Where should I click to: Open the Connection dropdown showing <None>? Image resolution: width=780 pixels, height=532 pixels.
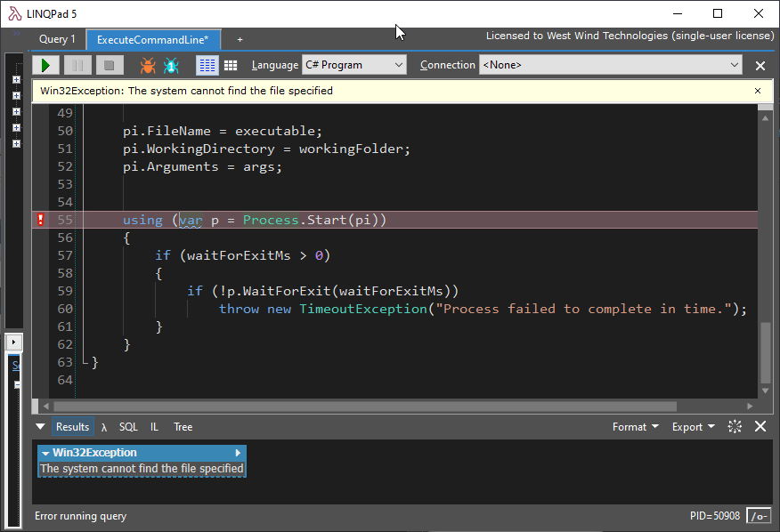[x=610, y=65]
